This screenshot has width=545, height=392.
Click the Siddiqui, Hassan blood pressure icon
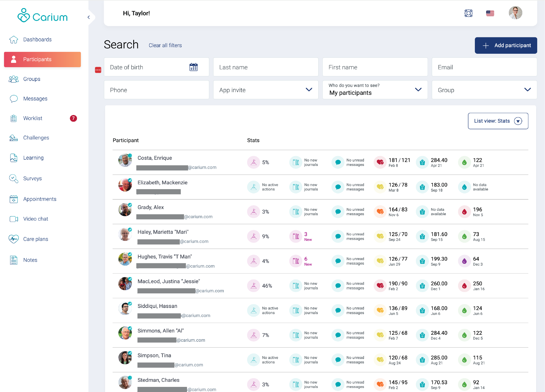380,311
